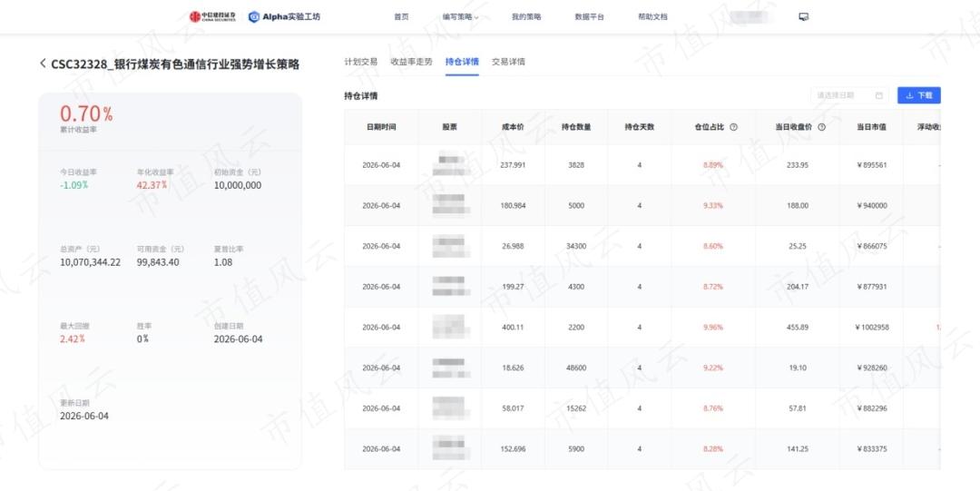
Task: Click the calendar icon in the date field
Action: tap(879, 95)
